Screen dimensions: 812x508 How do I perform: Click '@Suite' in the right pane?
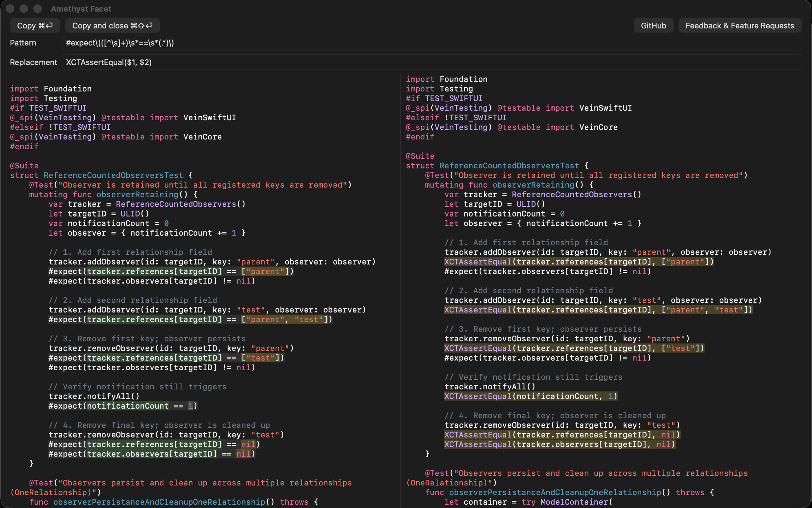pyautogui.click(x=420, y=156)
